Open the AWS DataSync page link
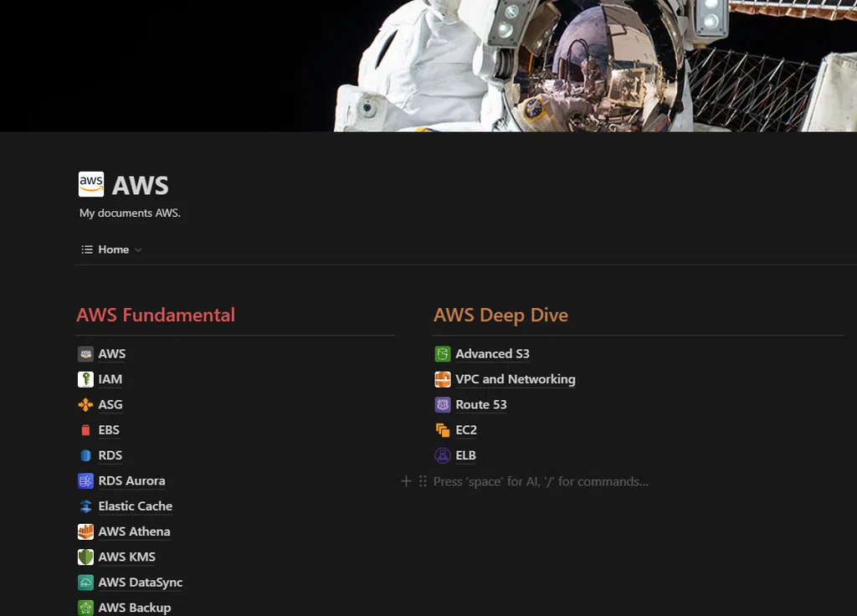The image size is (857, 616). pyautogui.click(x=141, y=583)
